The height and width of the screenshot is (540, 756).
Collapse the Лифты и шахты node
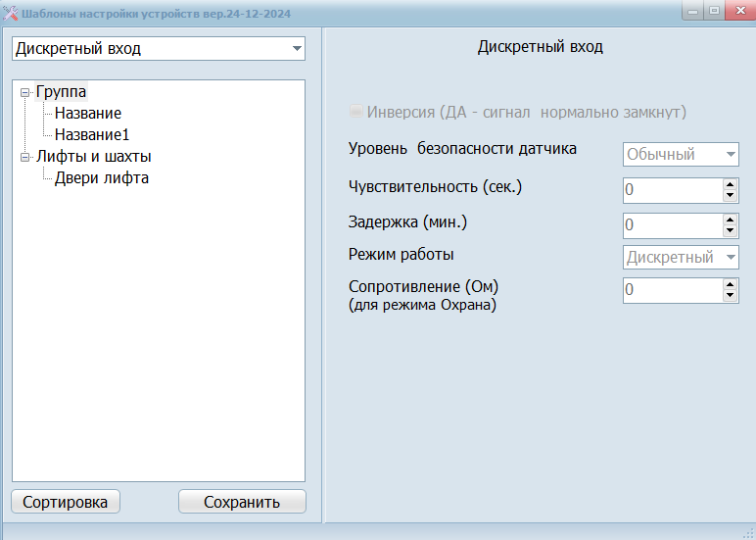point(25,157)
